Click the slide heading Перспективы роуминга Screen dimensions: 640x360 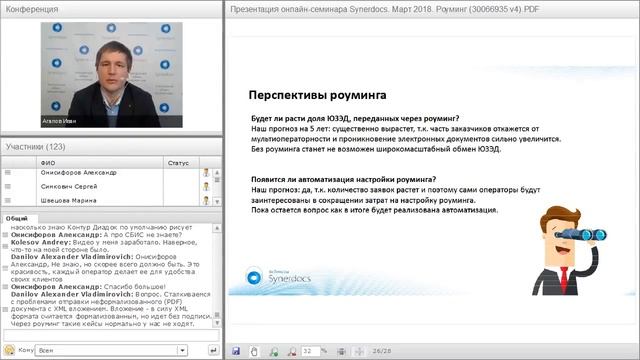tap(318, 95)
